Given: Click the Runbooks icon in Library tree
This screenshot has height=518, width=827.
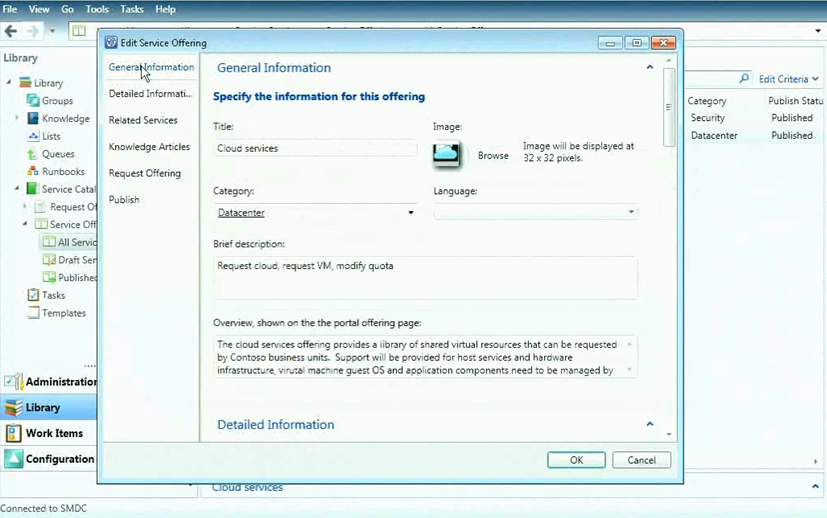Looking at the screenshot, I should click(33, 172).
